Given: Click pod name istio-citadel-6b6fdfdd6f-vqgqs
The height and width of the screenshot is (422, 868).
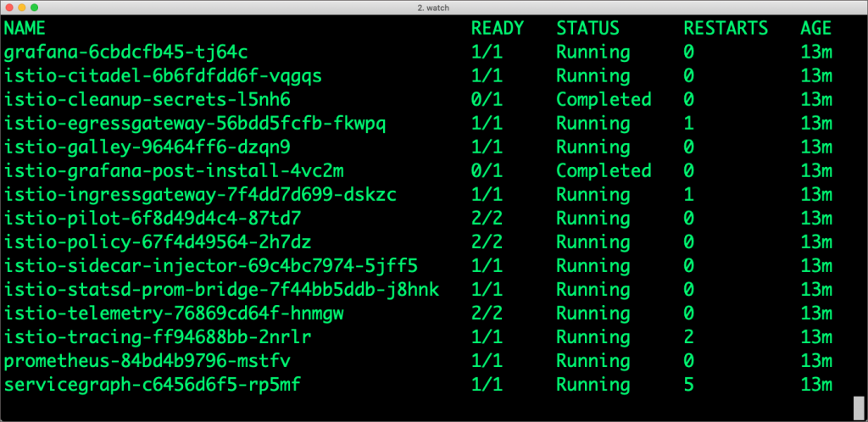Looking at the screenshot, I should (x=163, y=76).
